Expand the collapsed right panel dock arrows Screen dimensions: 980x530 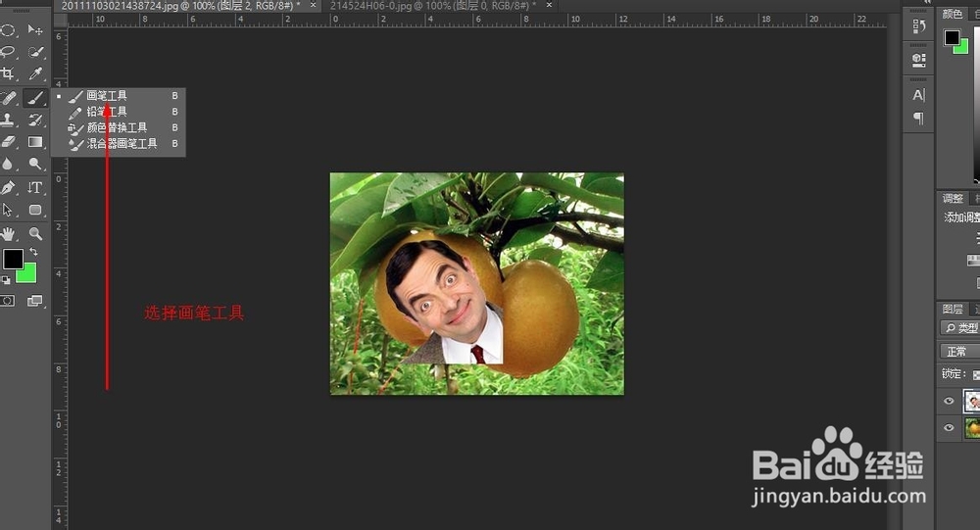point(927,2)
